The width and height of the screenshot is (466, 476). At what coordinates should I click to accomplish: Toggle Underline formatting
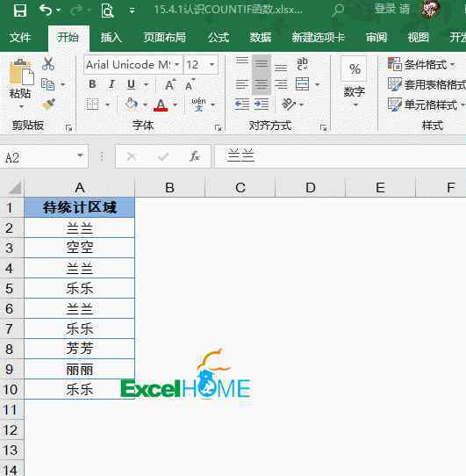[x=131, y=84]
